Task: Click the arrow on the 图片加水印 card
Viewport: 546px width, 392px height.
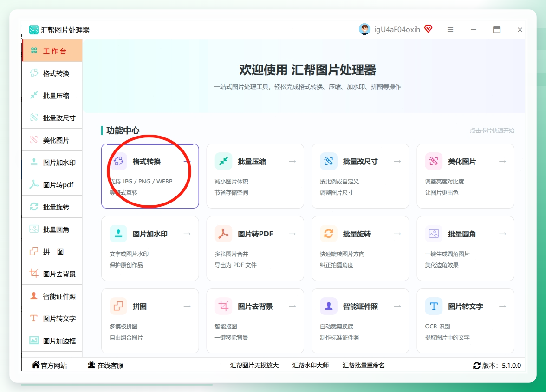Action: point(188,234)
